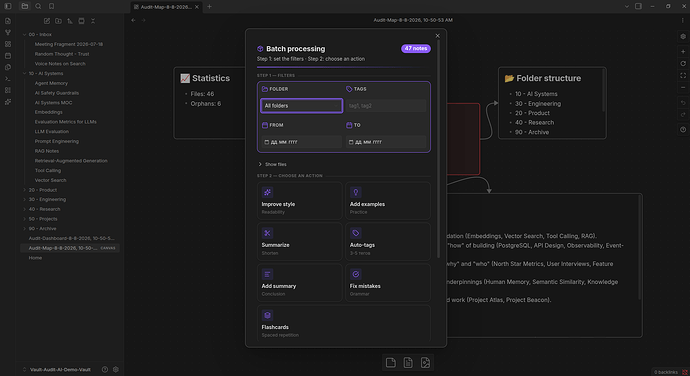
Task: Open canvas settings gear icon
Action: pyautogui.click(x=683, y=37)
